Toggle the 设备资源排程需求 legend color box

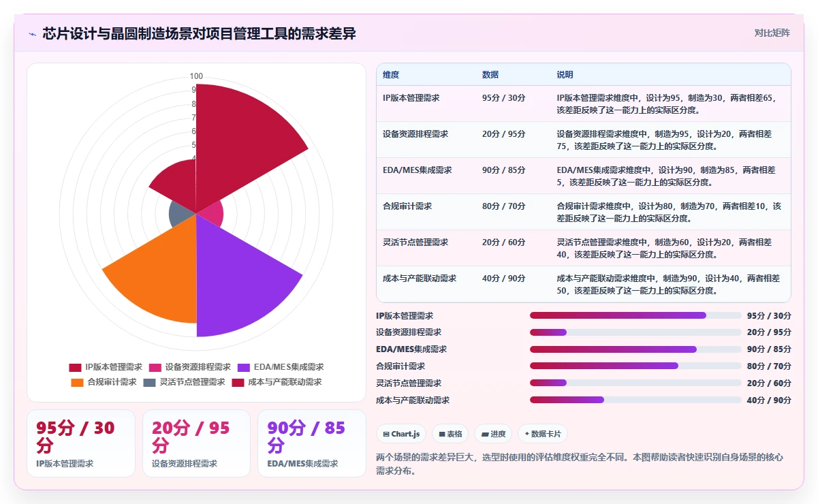tap(155, 367)
